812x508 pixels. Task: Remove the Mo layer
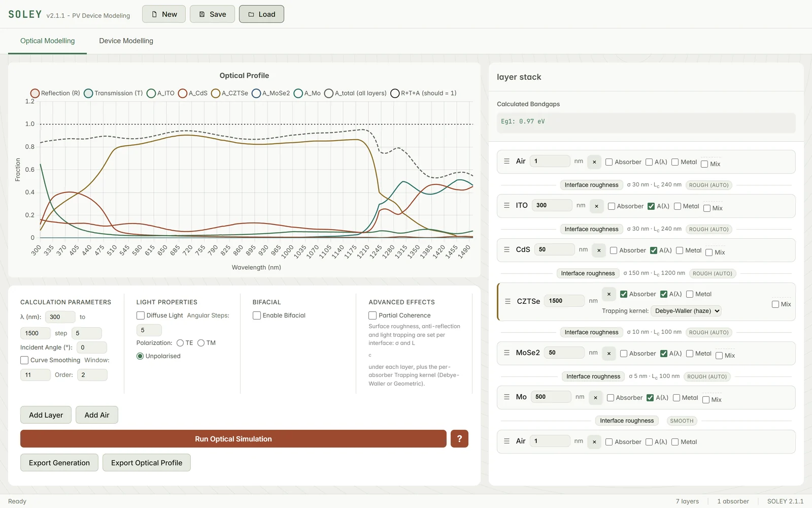(x=595, y=397)
